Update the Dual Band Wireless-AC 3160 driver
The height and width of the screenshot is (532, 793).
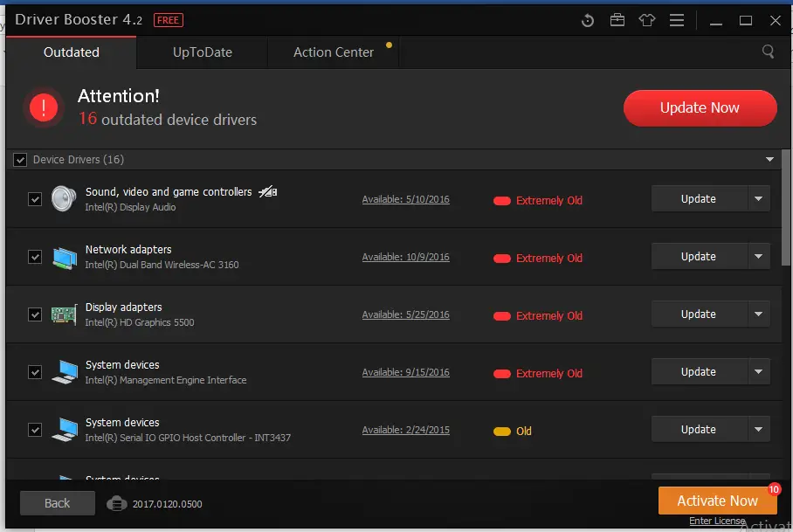pyautogui.click(x=699, y=257)
